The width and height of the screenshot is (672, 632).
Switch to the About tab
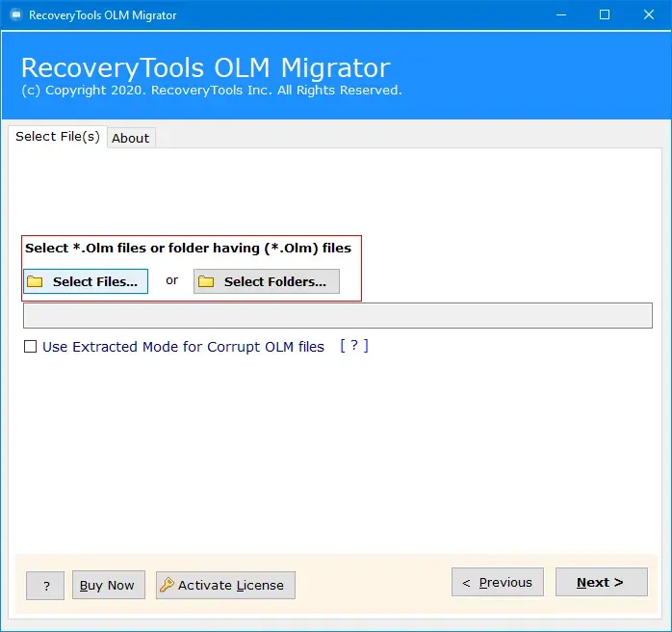tap(131, 138)
